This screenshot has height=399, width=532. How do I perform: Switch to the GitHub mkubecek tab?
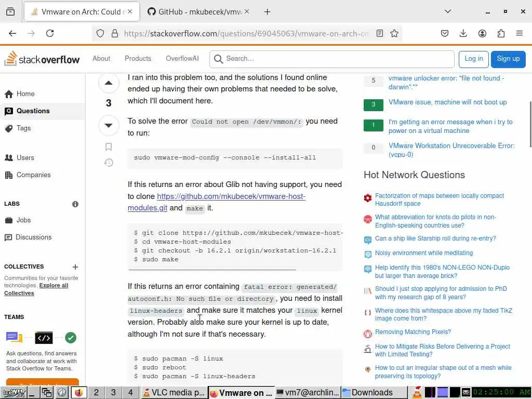(x=198, y=12)
